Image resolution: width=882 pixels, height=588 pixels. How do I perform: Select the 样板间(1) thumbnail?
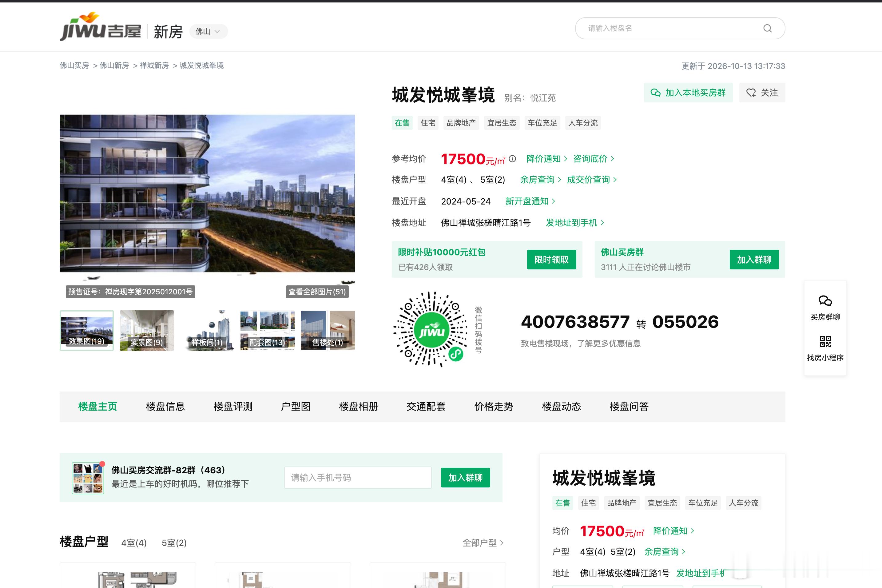[207, 330]
